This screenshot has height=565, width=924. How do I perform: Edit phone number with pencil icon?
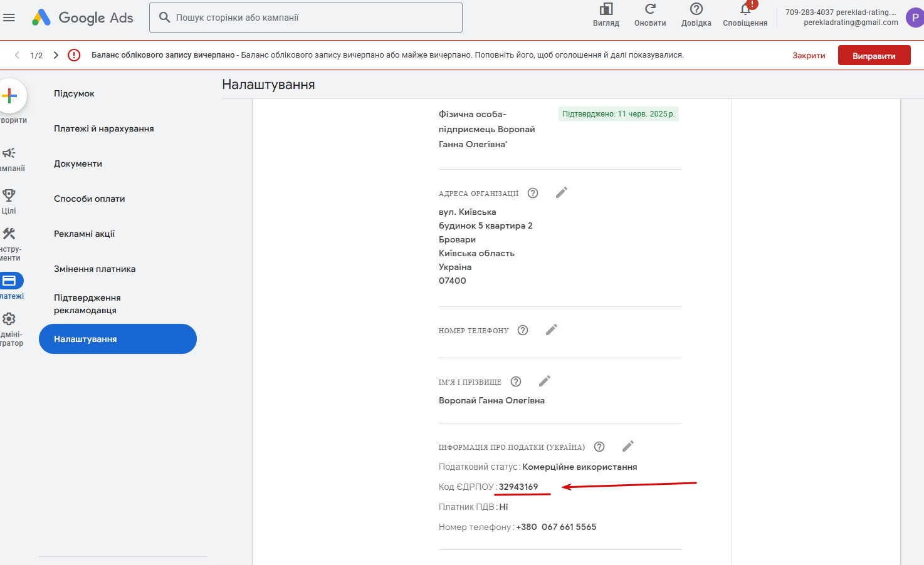point(552,329)
